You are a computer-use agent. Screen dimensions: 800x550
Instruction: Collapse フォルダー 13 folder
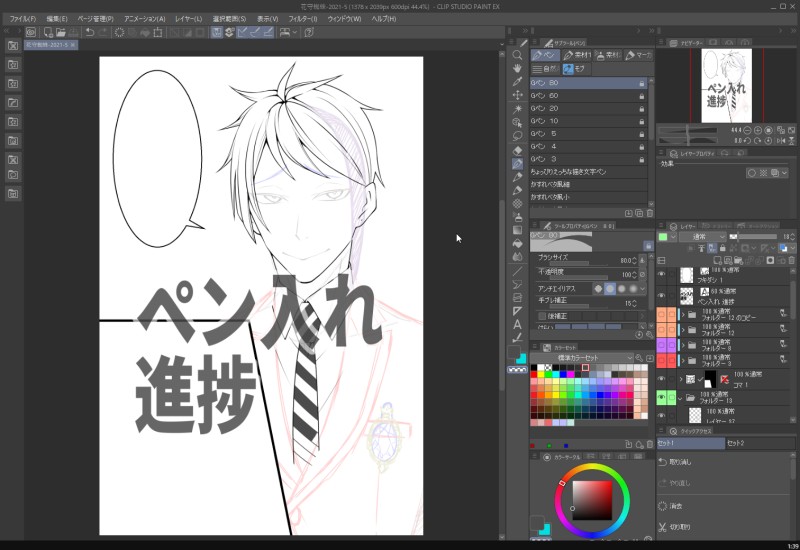coord(681,398)
